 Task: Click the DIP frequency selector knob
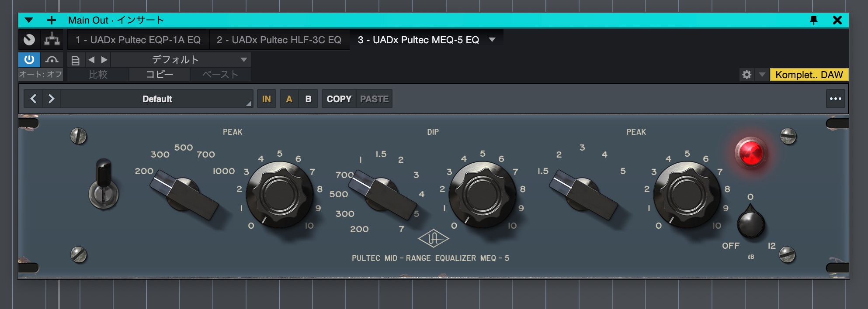coord(383,195)
